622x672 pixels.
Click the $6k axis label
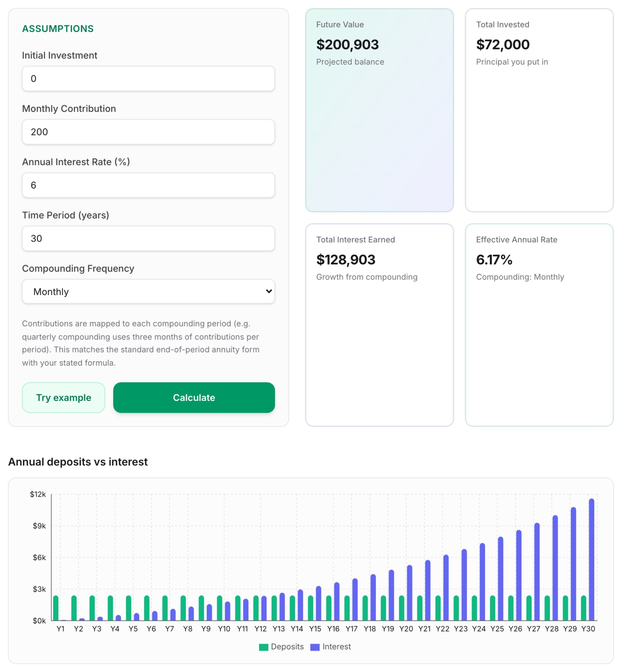tap(39, 557)
